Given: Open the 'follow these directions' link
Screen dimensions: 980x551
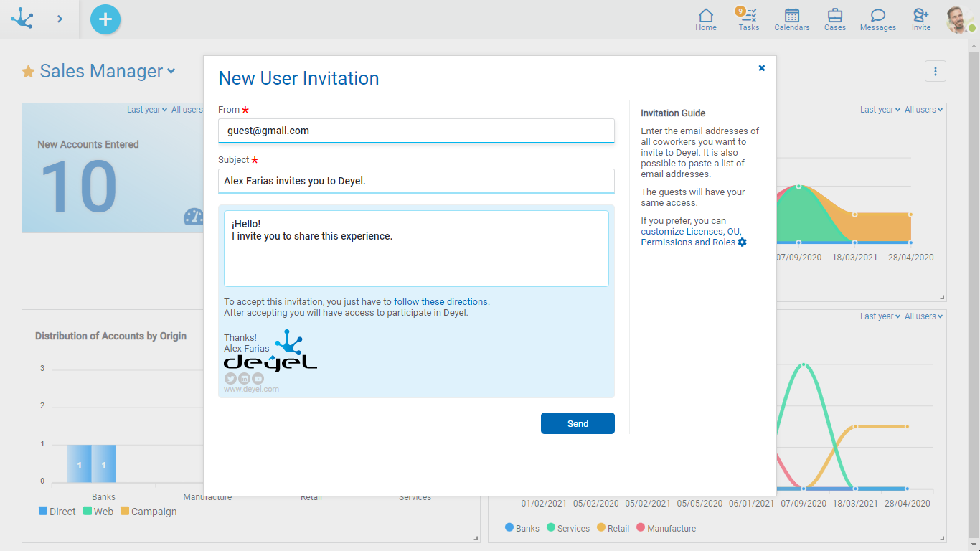Looking at the screenshot, I should 441,302.
